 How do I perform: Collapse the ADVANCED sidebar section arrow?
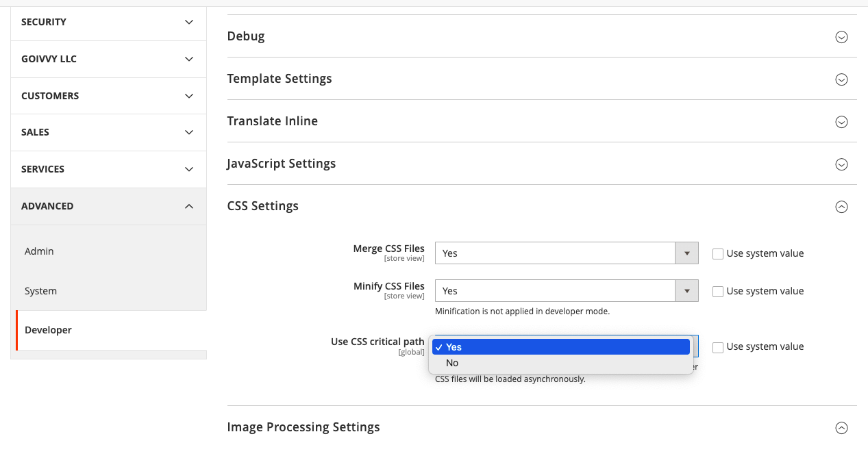tap(188, 205)
